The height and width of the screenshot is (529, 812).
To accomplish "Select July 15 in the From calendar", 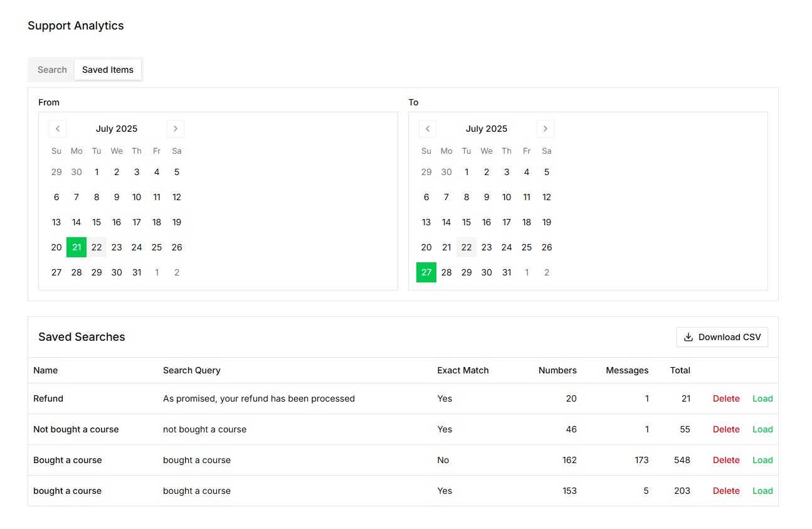I will point(97,222).
